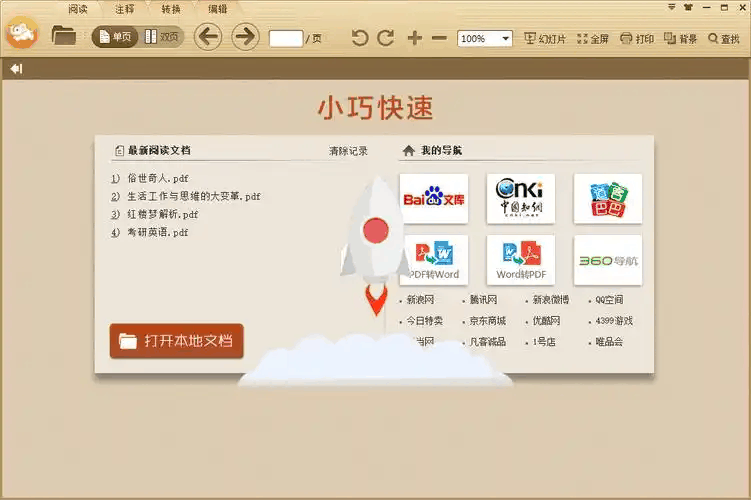The height and width of the screenshot is (500, 751).
Task: Click the 打印 print button
Action: (637, 39)
